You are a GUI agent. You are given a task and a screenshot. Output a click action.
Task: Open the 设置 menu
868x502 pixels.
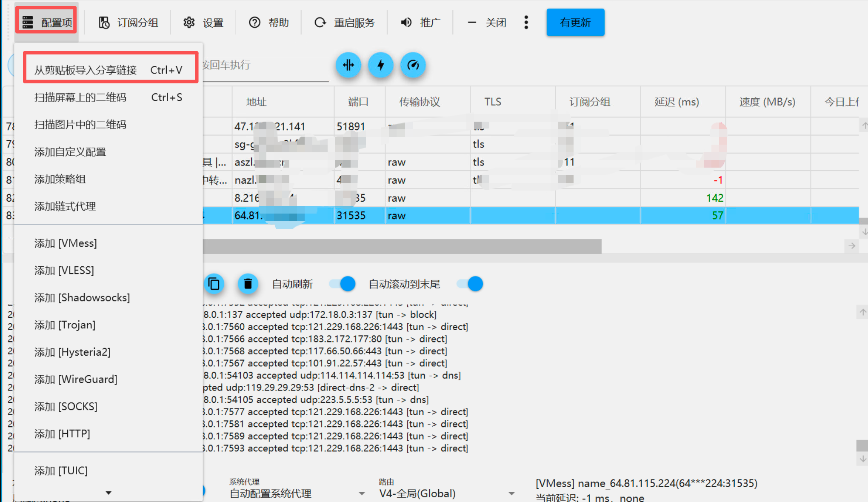pos(203,23)
